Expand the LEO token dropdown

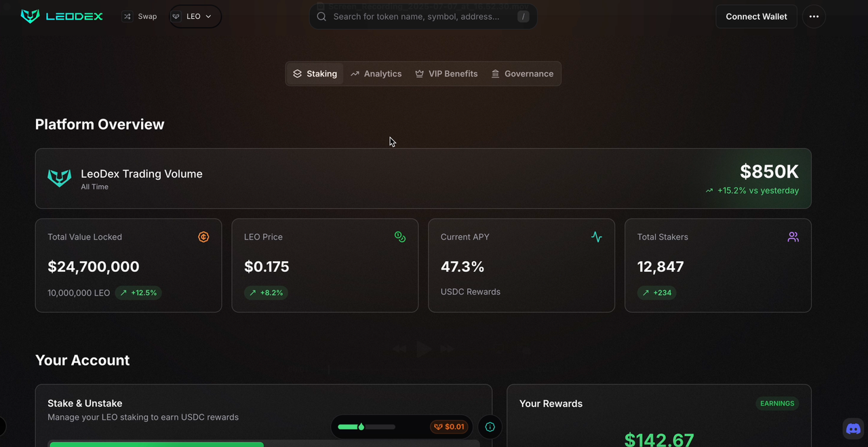(195, 16)
